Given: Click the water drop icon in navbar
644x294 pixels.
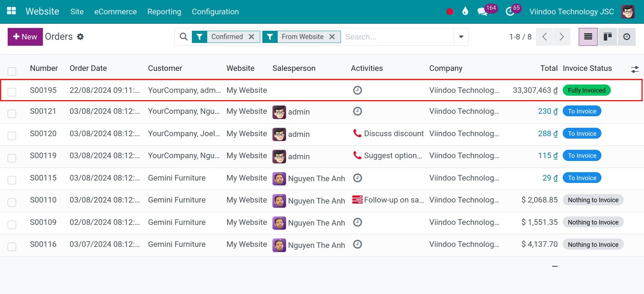Looking at the screenshot, I should [x=465, y=12].
